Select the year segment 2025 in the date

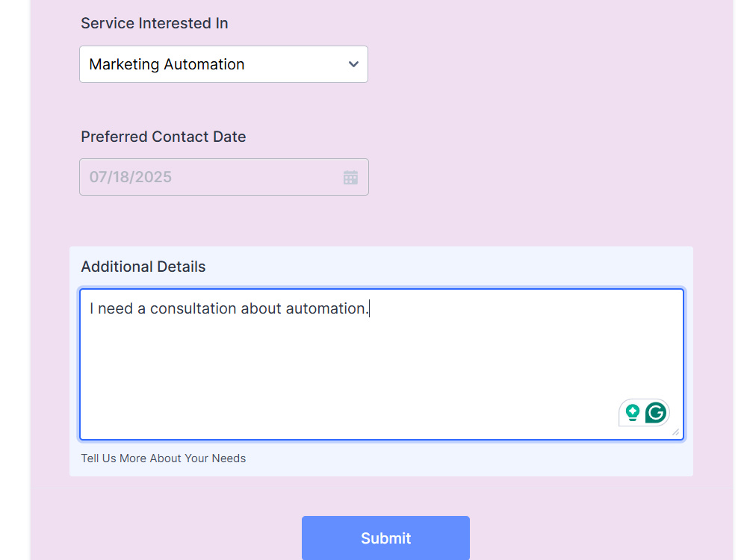152,177
